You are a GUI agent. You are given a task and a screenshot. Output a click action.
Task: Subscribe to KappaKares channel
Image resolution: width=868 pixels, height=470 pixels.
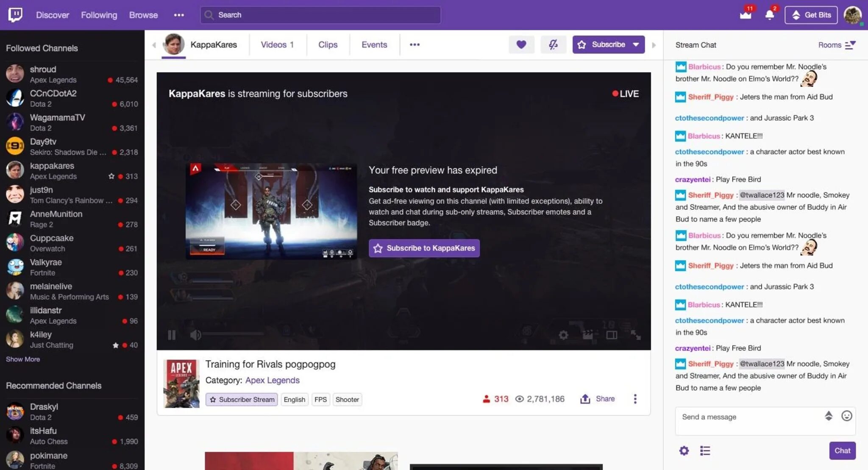(425, 248)
